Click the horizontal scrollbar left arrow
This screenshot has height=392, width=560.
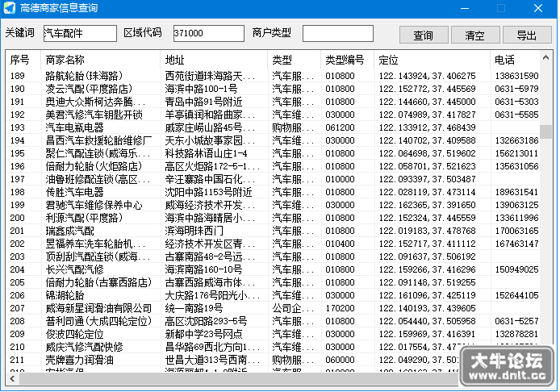[12, 378]
